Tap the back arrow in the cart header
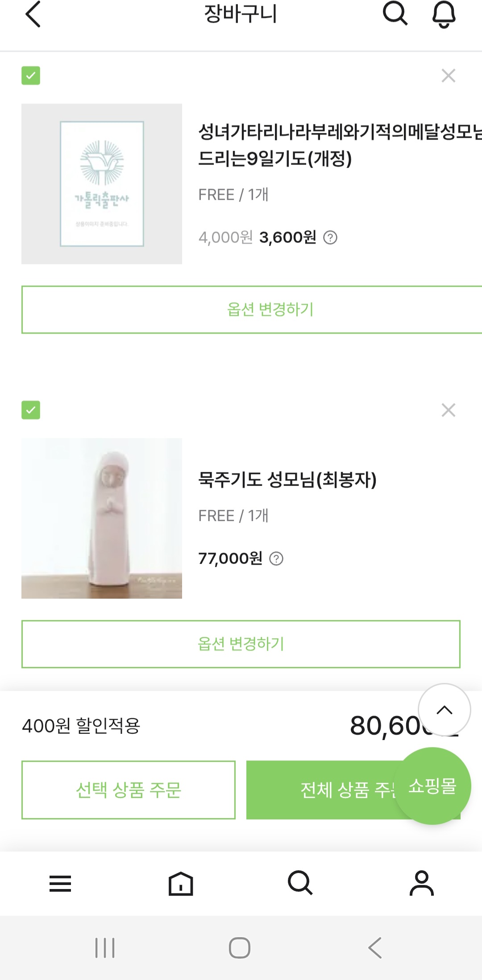Image resolution: width=482 pixels, height=980 pixels. click(x=33, y=14)
